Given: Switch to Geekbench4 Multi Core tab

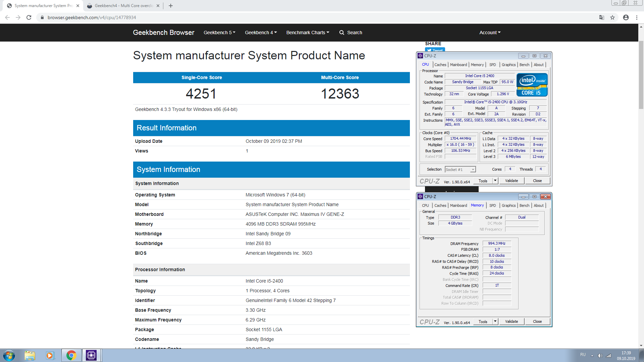Looking at the screenshot, I should [x=123, y=6].
